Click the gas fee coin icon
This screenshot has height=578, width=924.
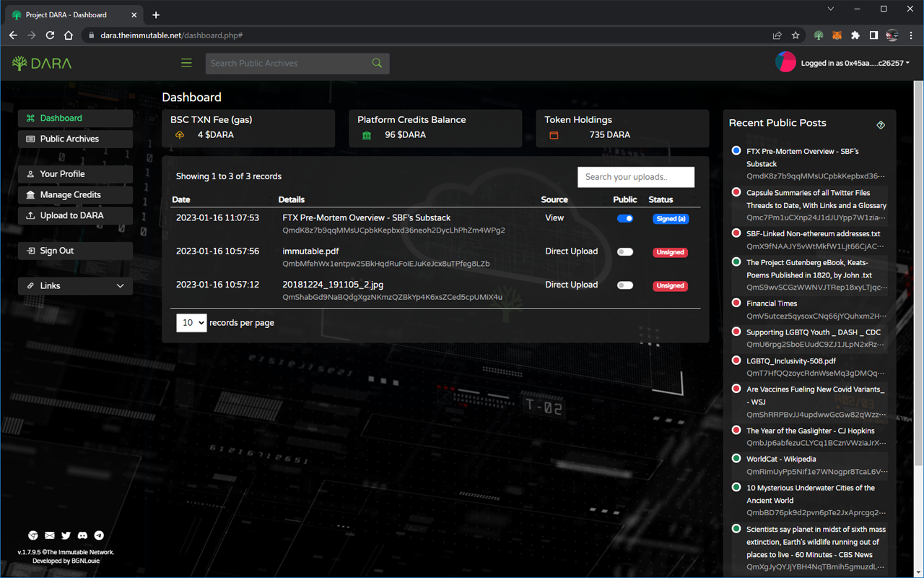coord(180,135)
